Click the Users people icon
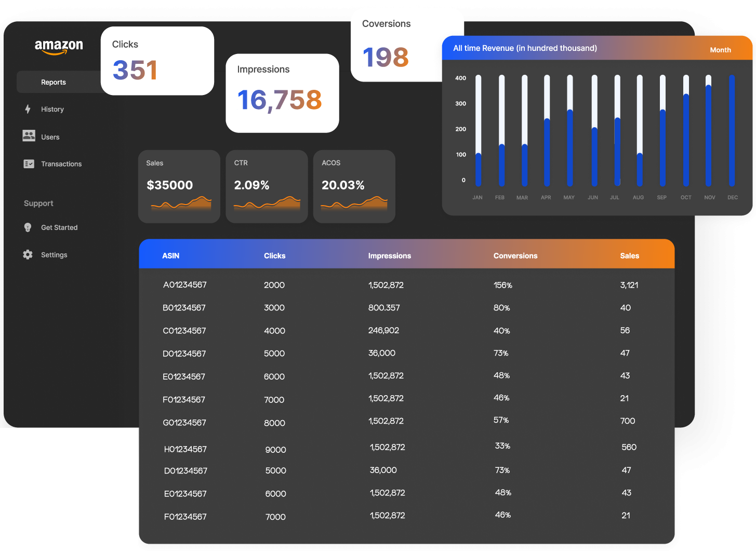The image size is (756, 553). click(x=29, y=136)
